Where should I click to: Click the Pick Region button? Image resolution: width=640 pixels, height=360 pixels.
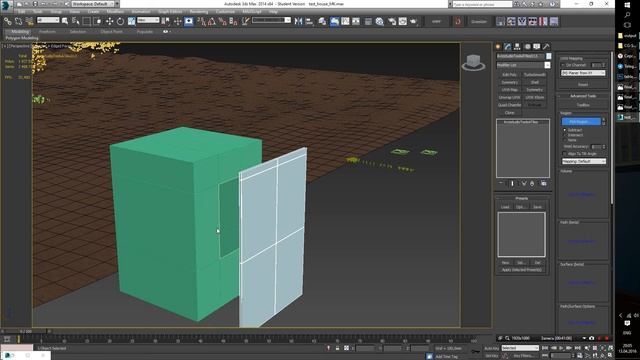click(581, 122)
